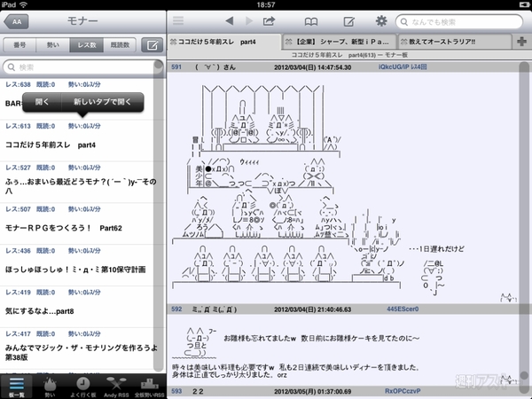This screenshot has height=399, width=532.
Task: Tap the モナー board title
Action: pyautogui.click(x=82, y=21)
